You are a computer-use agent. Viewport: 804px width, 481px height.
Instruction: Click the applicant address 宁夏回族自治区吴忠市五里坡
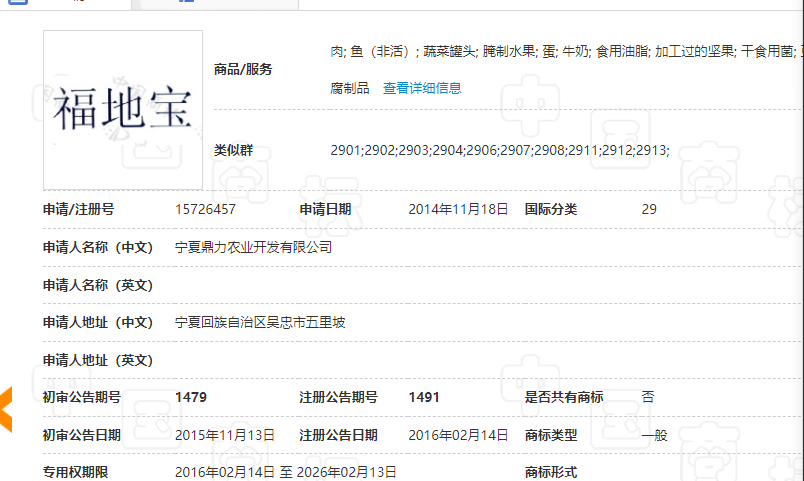pyautogui.click(x=260, y=322)
